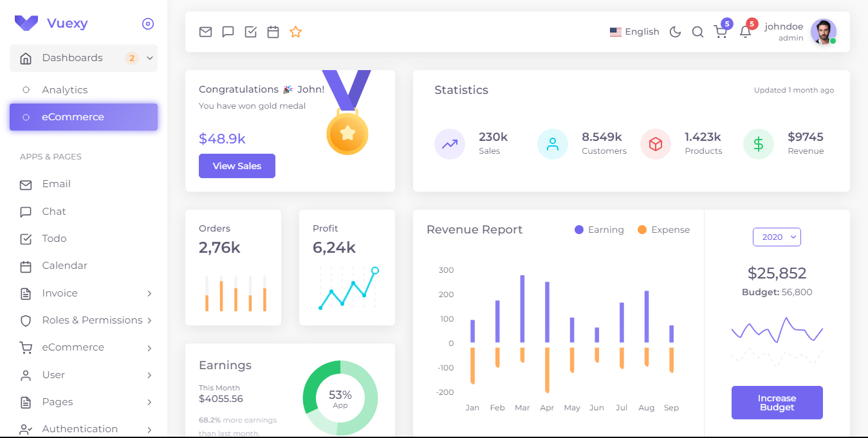Open the todo checklist icon in the toolbar
The image size is (868, 438).
[250, 31]
